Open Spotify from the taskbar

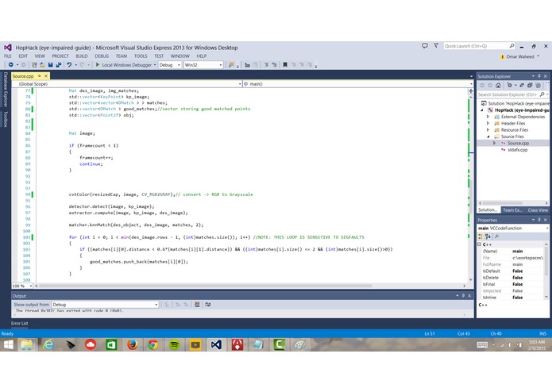click(174, 345)
